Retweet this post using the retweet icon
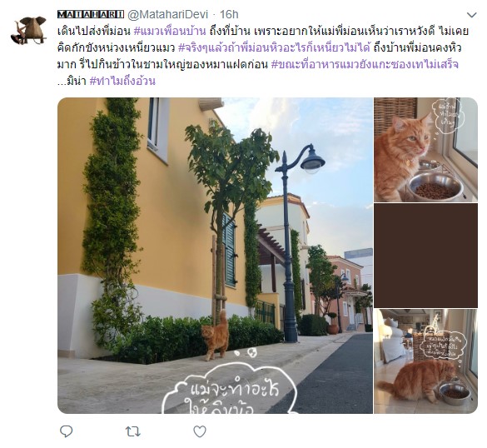487x448 pixels. click(x=132, y=432)
